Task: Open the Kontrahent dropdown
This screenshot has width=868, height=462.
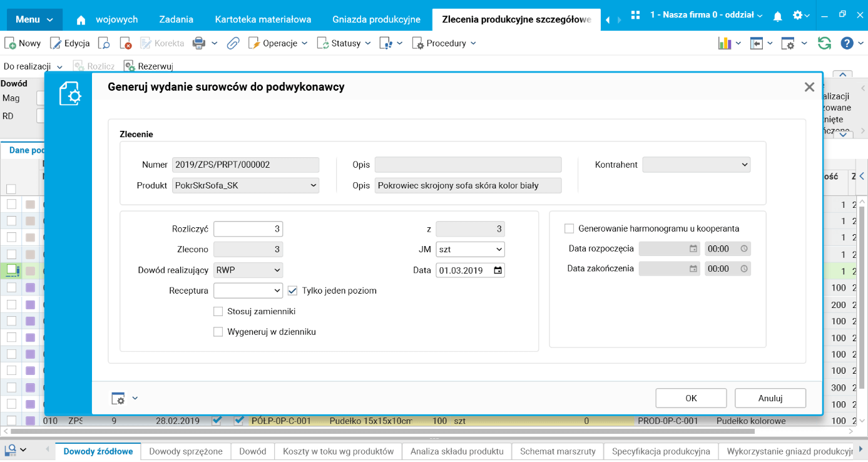Action: pyautogui.click(x=696, y=165)
